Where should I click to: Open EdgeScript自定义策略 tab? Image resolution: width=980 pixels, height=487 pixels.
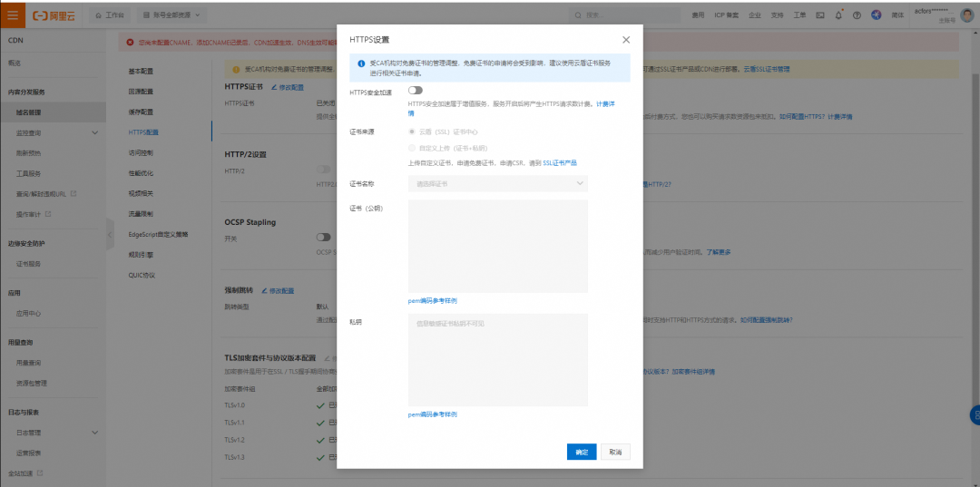158,235
